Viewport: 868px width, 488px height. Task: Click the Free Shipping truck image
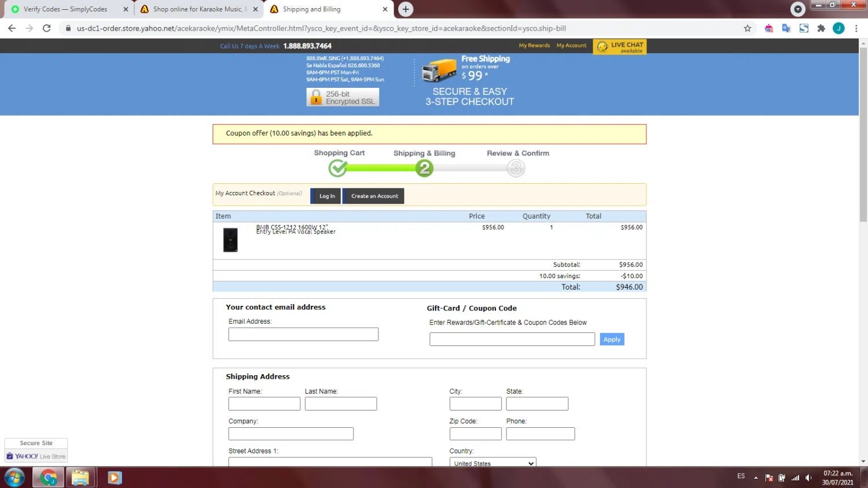point(439,71)
